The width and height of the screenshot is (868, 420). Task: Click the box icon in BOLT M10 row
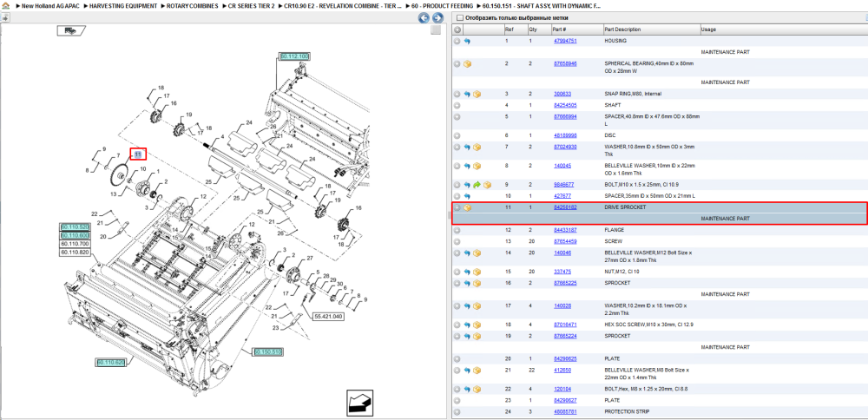(x=487, y=185)
